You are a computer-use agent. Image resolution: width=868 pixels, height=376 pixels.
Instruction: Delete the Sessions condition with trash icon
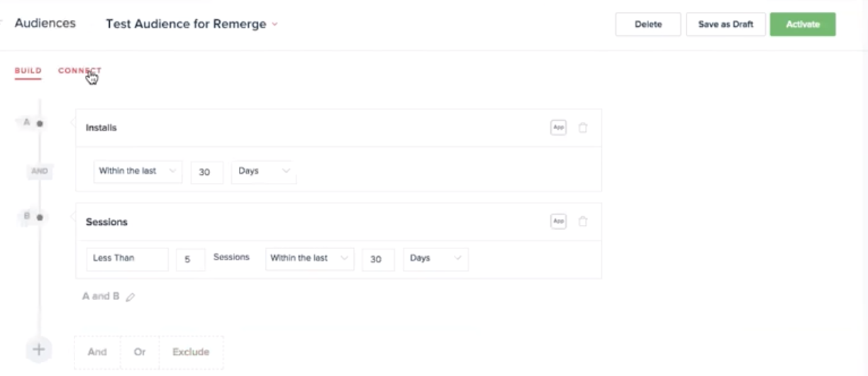coord(583,221)
